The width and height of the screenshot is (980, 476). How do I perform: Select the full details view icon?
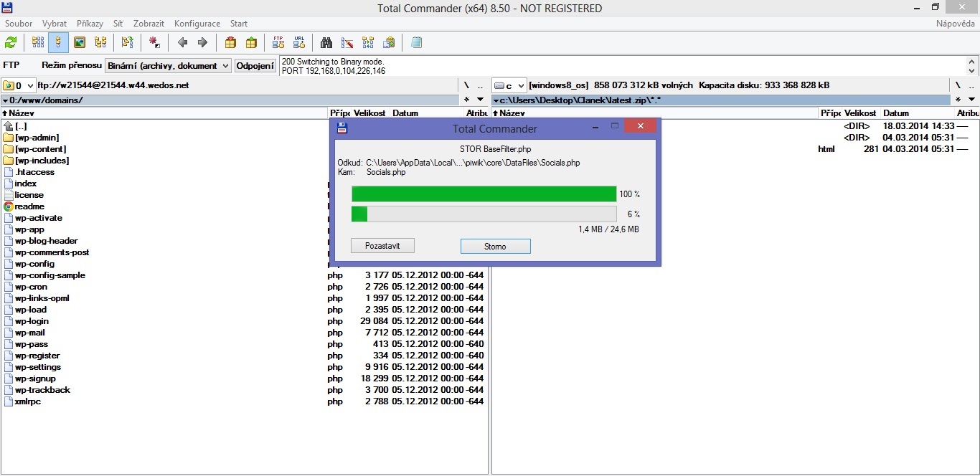(59, 42)
